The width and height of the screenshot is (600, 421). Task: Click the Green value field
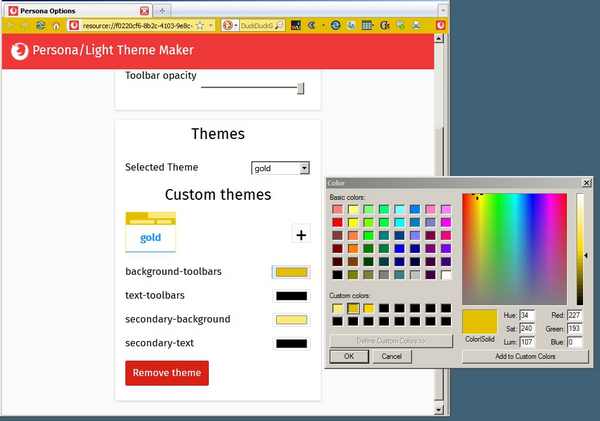[x=574, y=328]
